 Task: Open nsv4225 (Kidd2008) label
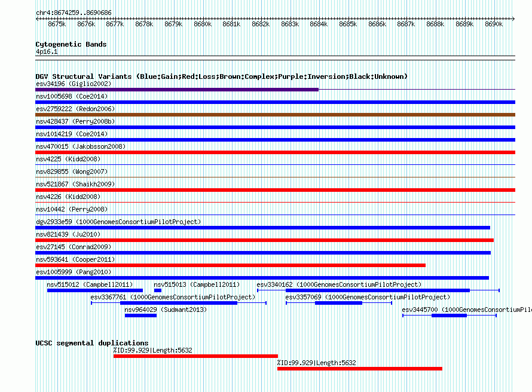tap(68, 159)
